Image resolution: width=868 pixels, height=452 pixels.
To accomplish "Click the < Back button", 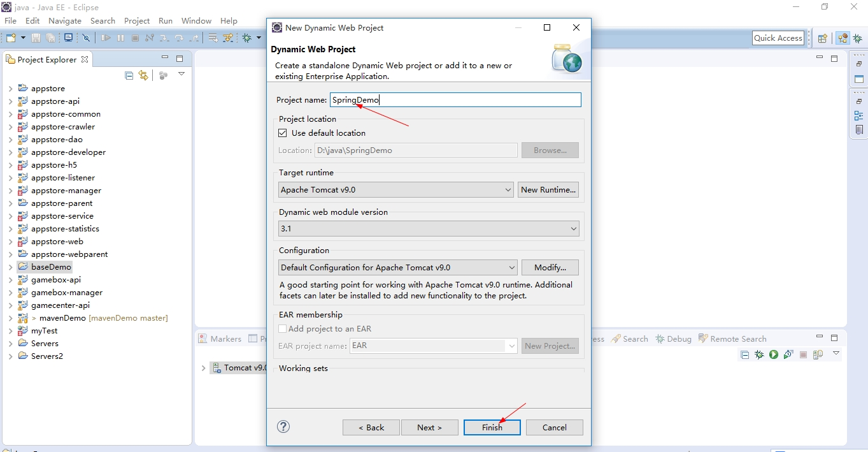I will coord(371,428).
